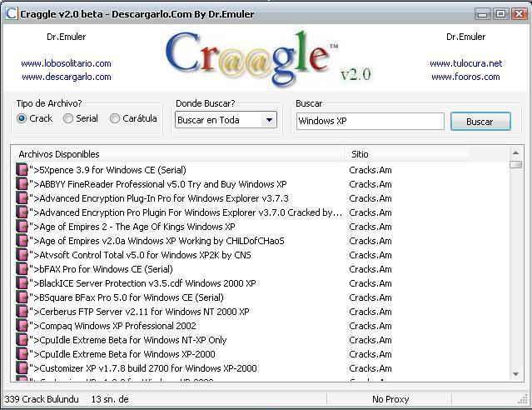Image resolution: width=532 pixels, height=410 pixels.
Task: Click icon beside CpuIdle Extreme Beta XP-2000 row
Action: tap(22, 354)
